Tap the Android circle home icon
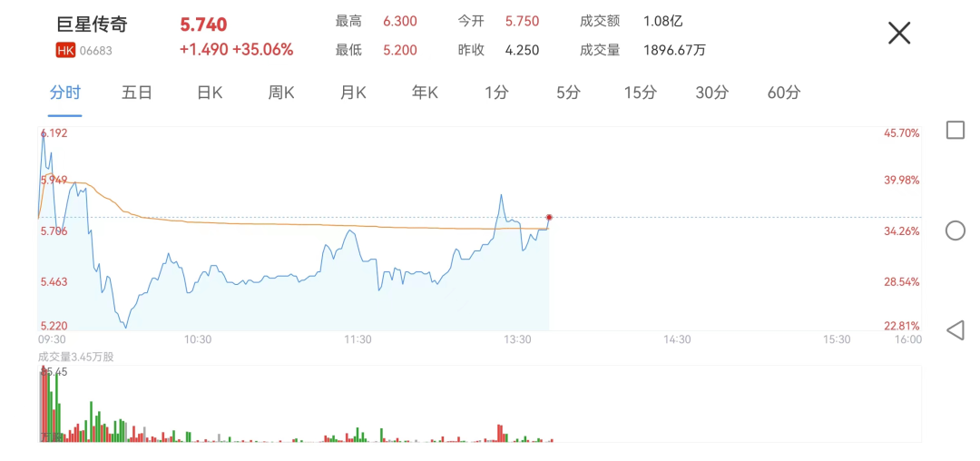The width and height of the screenshot is (980, 461). click(955, 230)
